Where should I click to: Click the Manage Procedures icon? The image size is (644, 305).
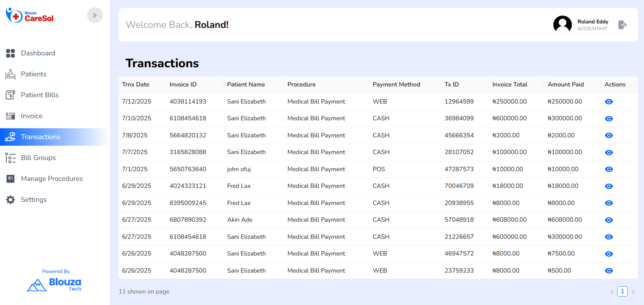(x=10, y=179)
